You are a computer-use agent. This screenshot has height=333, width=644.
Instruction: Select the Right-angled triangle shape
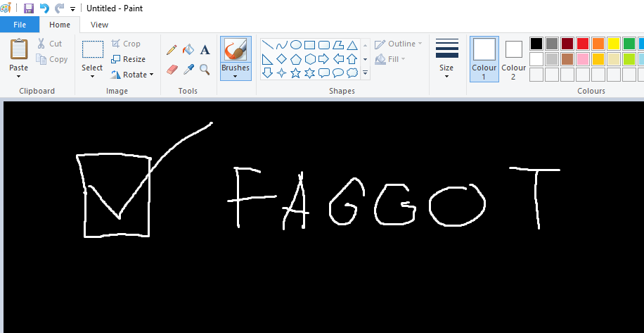click(268, 59)
